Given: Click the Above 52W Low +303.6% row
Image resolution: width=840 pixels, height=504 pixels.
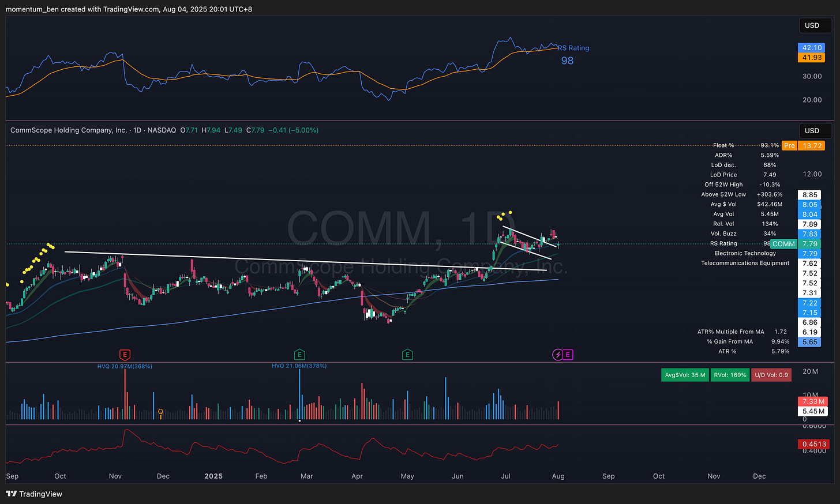Looking at the screenshot, I should (742, 194).
